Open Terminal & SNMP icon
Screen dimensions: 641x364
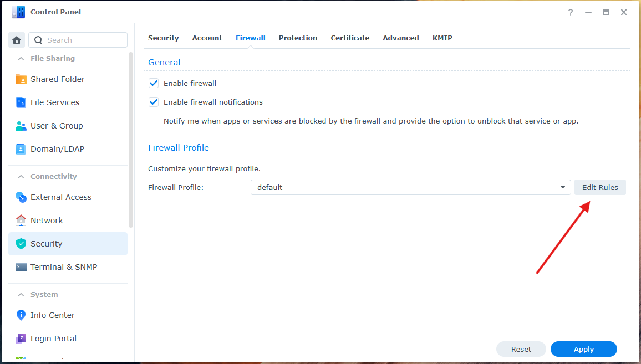point(21,267)
